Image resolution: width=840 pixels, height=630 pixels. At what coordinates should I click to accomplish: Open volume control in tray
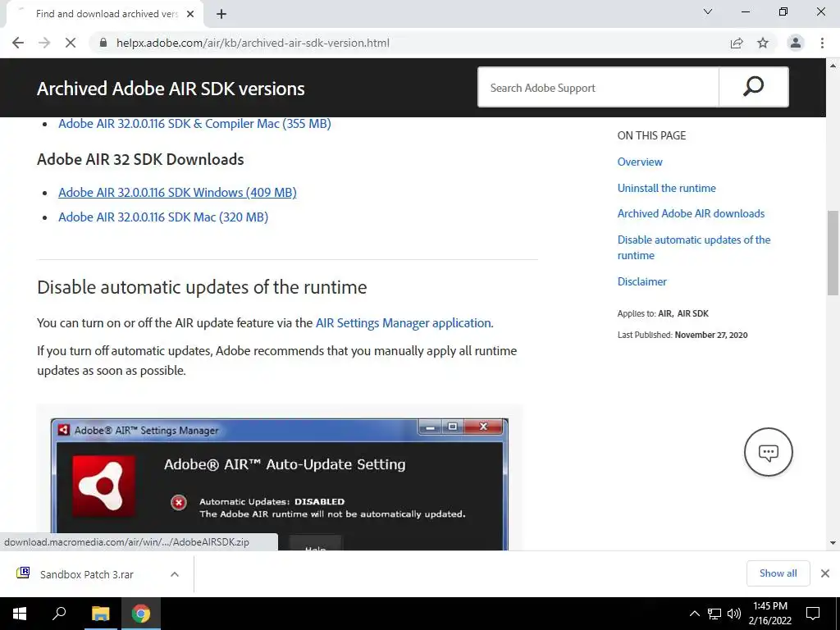pos(734,614)
